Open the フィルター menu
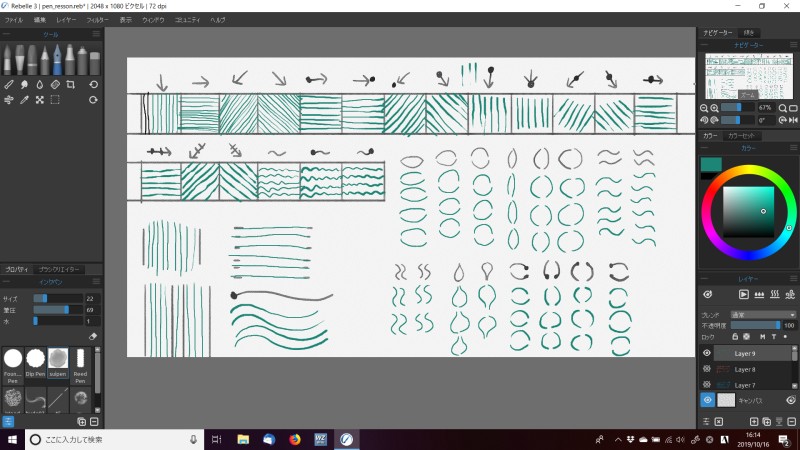The height and width of the screenshot is (450, 800). (97, 20)
